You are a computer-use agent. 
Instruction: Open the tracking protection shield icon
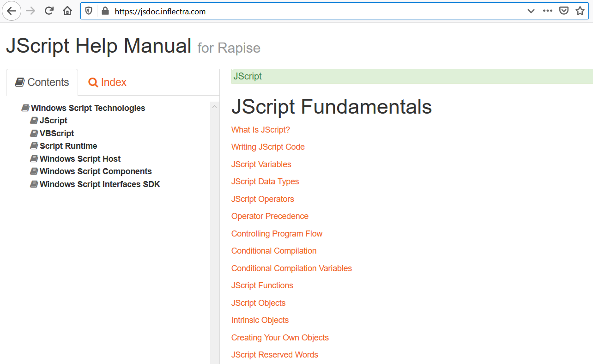point(89,11)
